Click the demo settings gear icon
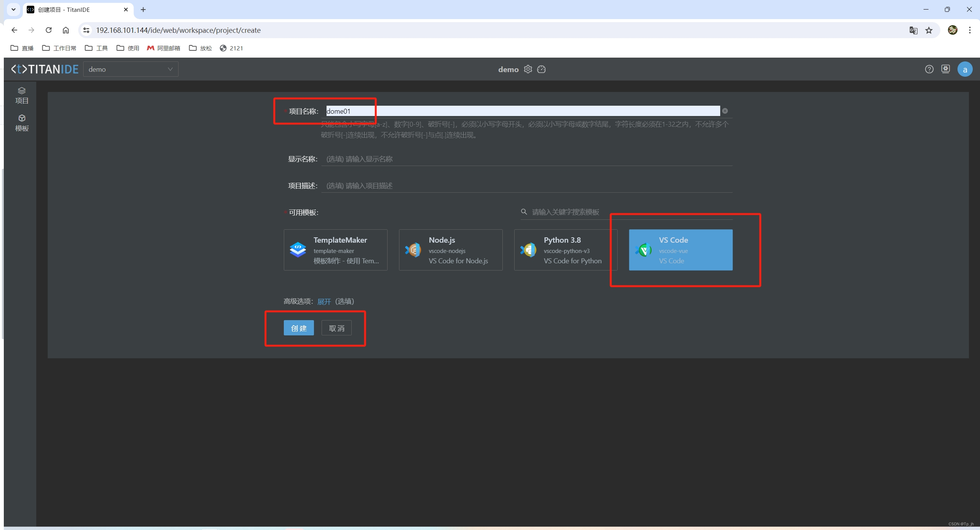 (x=528, y=69)
